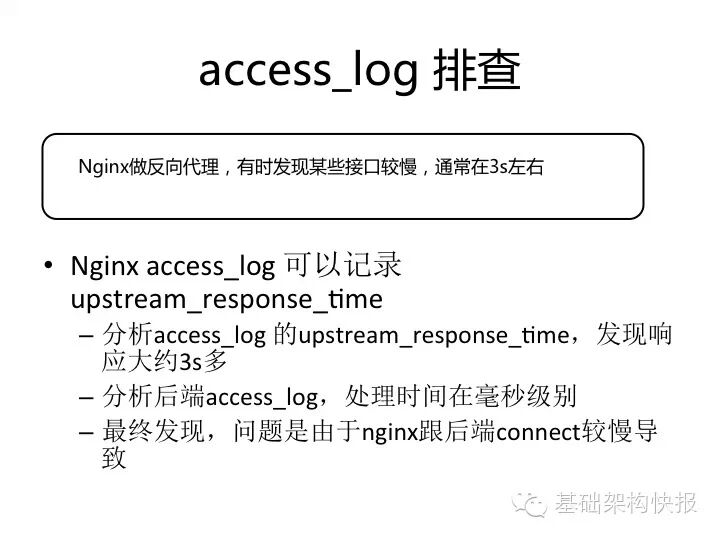Screen dimensions: 720x540
Task: Click the text 处理时间在毫秒级别
Action: pyautogui.click(x=461, y=396)
